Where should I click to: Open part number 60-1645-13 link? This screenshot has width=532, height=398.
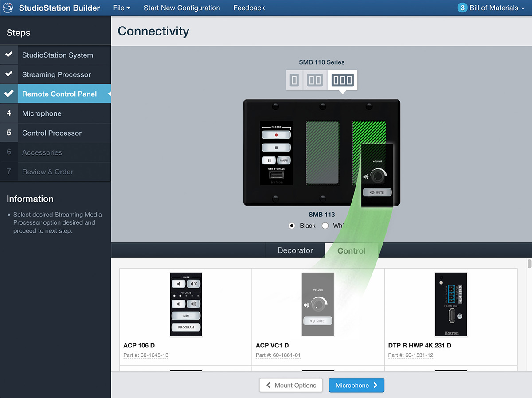pos(146,355)
